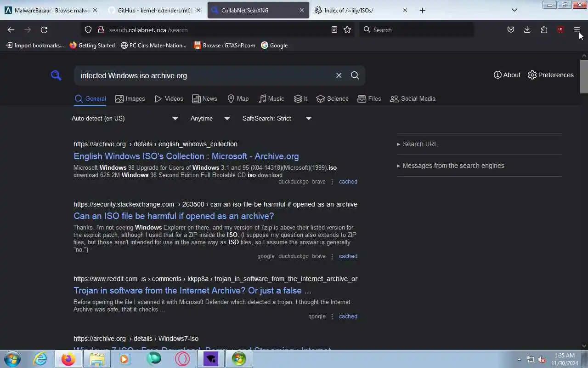List all tabs dropdown arrow
This screenshot has height=368, width=588.
point(514,10)
